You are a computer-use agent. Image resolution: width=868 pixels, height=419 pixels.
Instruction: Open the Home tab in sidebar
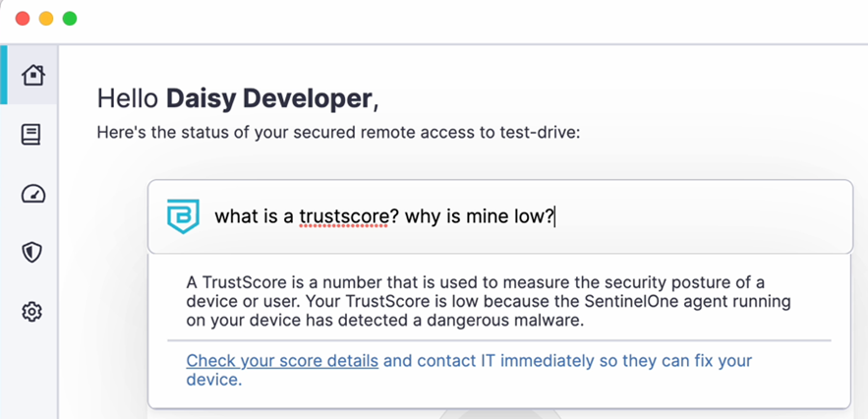[x=32, y=75]
